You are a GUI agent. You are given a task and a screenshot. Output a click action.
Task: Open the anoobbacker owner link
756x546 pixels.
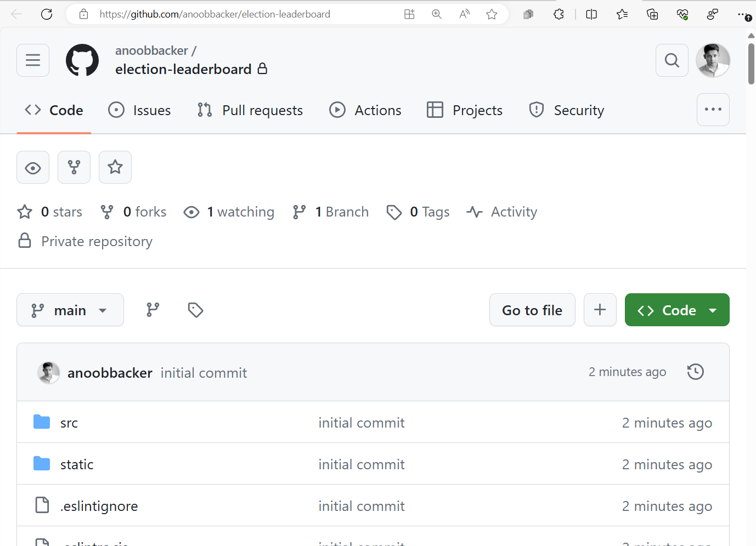tap(151, 50)
